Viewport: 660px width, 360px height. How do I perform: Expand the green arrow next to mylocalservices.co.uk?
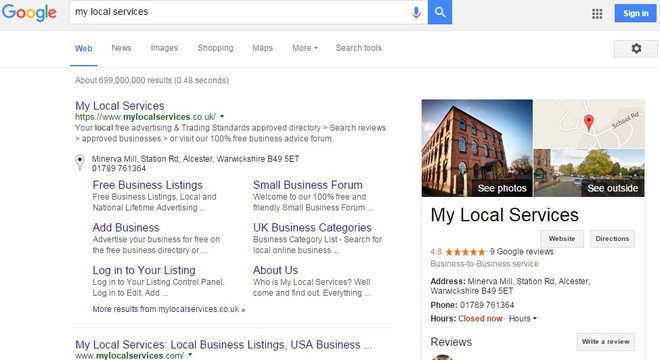222,116
